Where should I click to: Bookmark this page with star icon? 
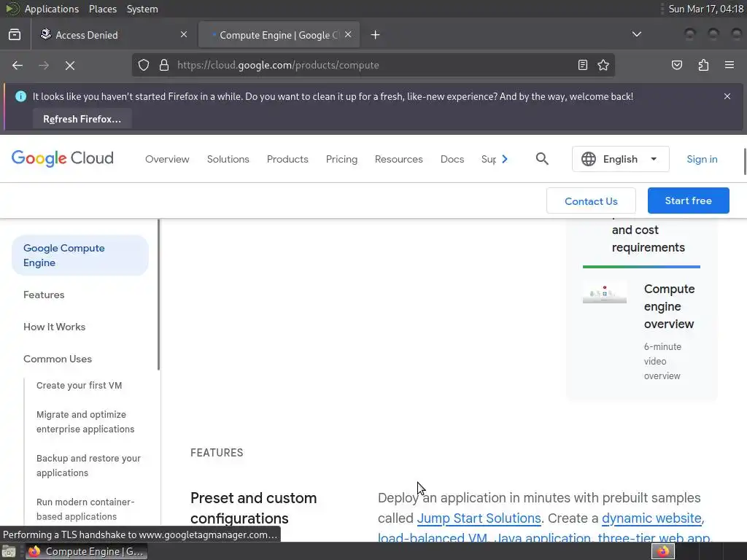pyautogui.click(x=603, y=65)
